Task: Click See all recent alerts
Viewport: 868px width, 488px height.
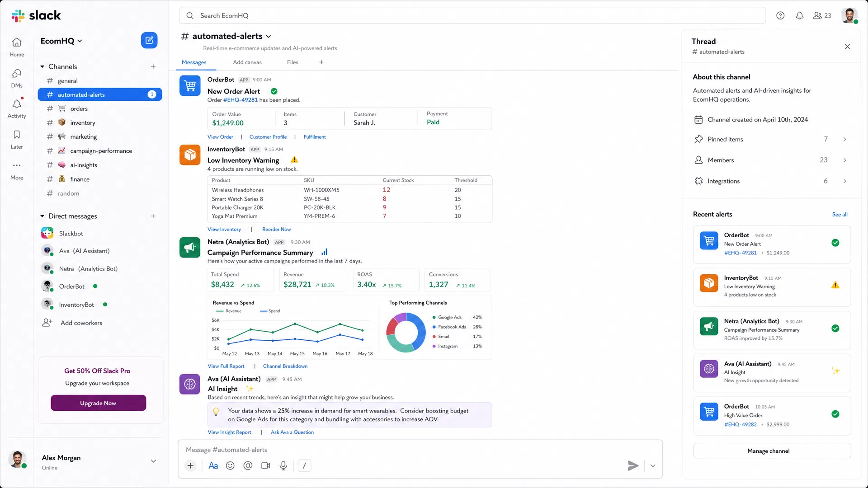Action: (x=840, y=215)
